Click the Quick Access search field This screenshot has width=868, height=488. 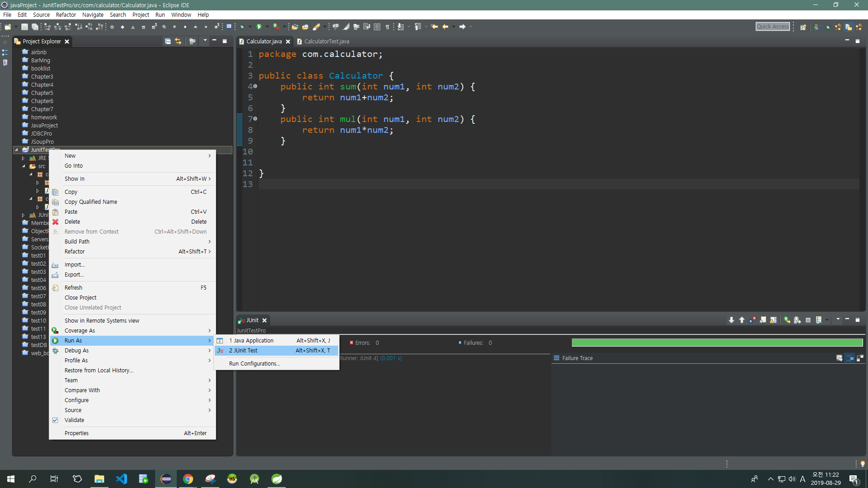point(772,27)
